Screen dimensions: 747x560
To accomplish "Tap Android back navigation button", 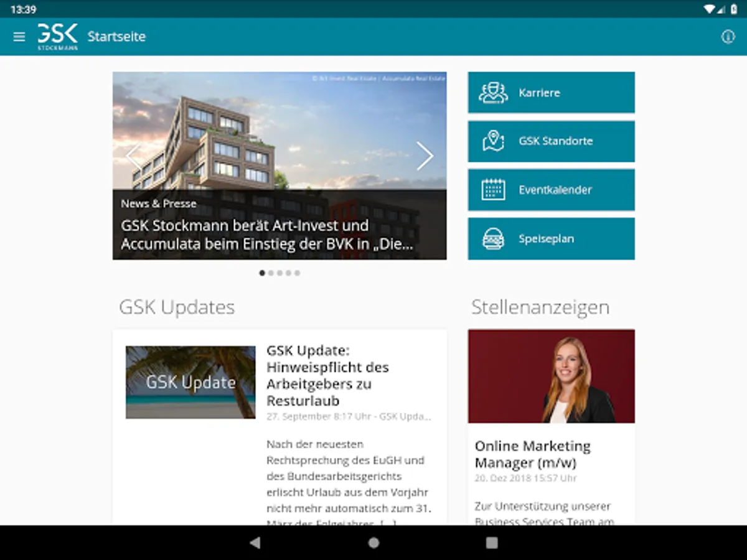I will [255, 543].
